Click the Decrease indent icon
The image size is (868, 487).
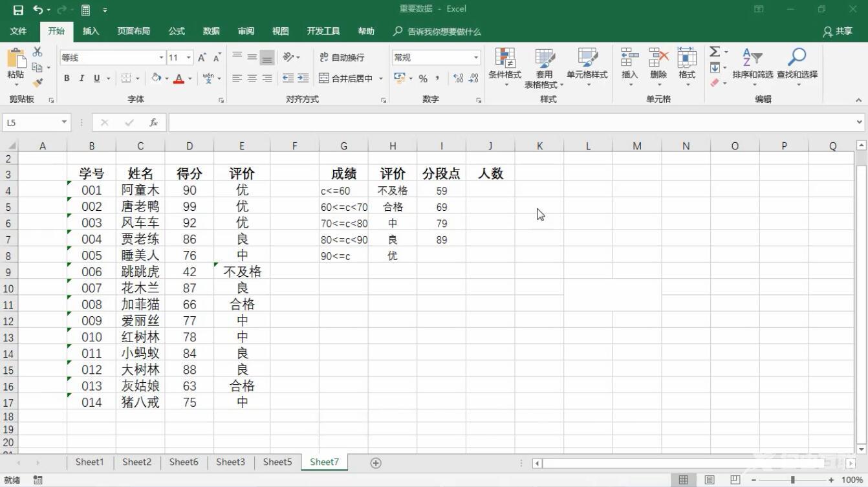(x=288, y=78)
